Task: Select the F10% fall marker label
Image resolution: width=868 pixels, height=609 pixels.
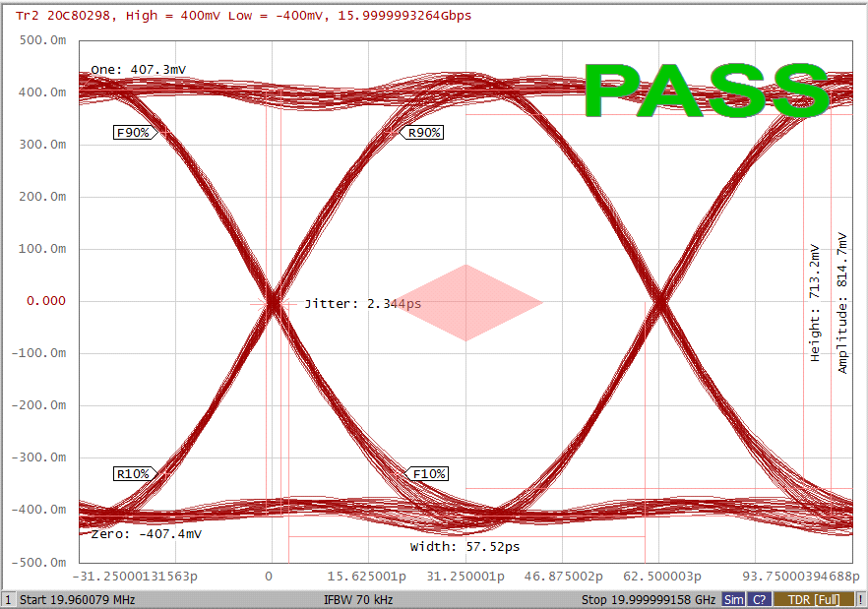Action: (x=429, y=473)
